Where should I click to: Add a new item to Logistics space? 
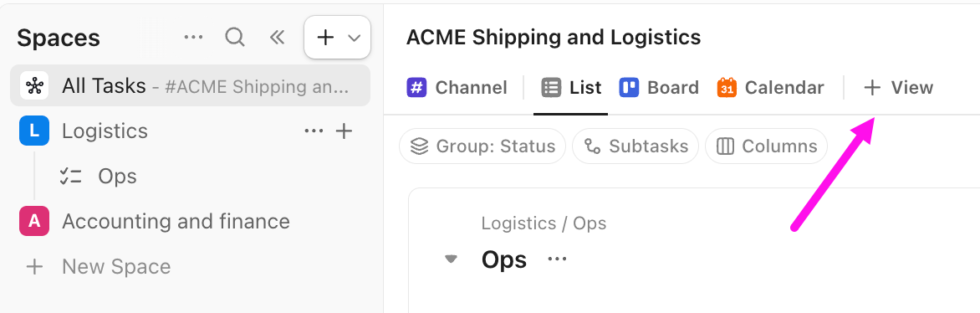tap(345, 131)
